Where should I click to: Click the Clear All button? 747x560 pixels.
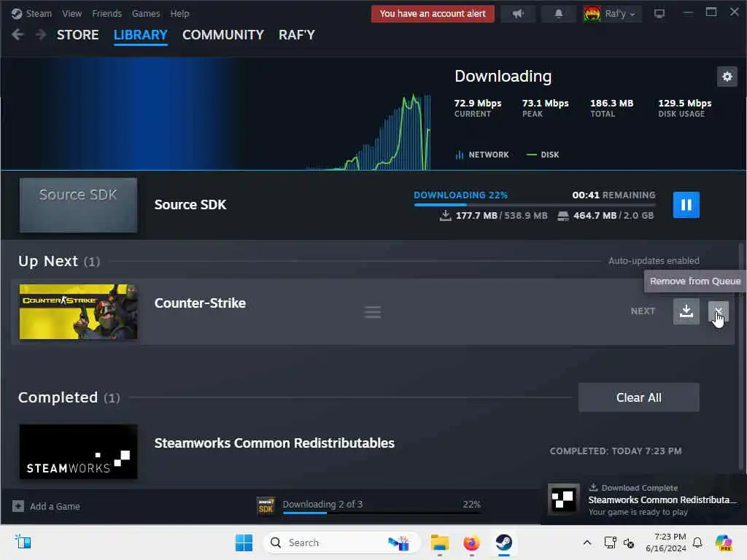(638, 397)
